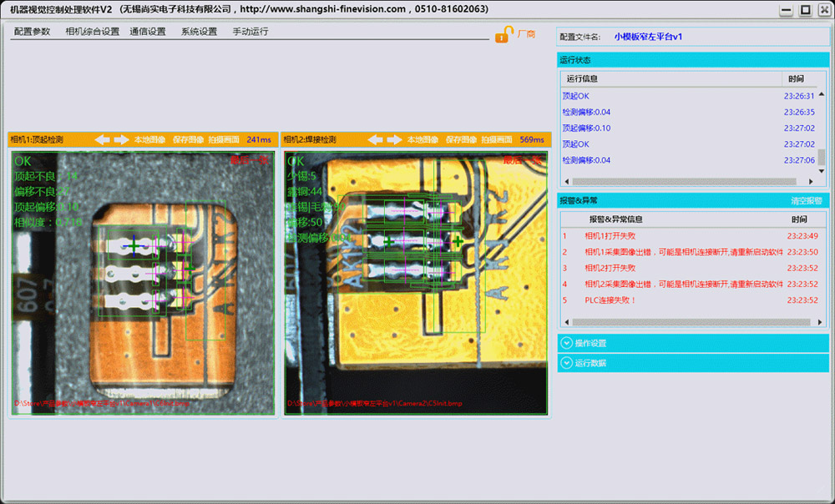Click Camera 1 next image right arrow
Viewport: 835px width, 504px height.
click(x=122, y=139)
